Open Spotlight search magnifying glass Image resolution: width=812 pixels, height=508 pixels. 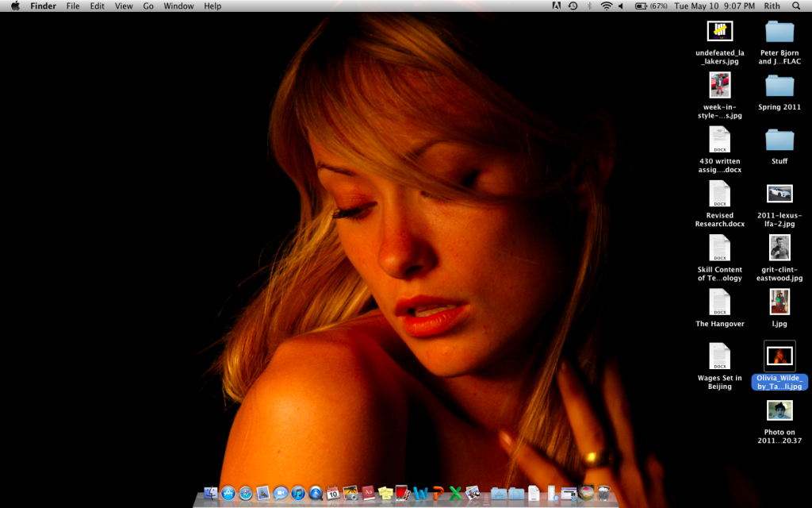point(796,6)
